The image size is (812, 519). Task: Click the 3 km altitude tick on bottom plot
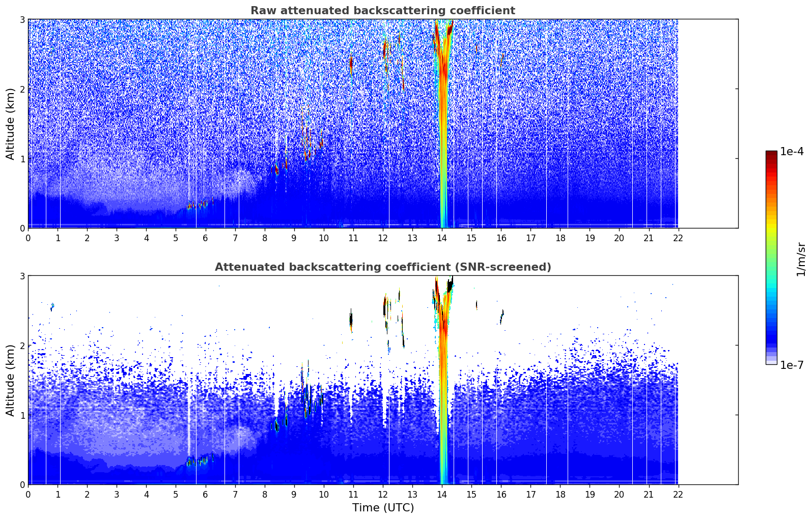click(22, 276)
